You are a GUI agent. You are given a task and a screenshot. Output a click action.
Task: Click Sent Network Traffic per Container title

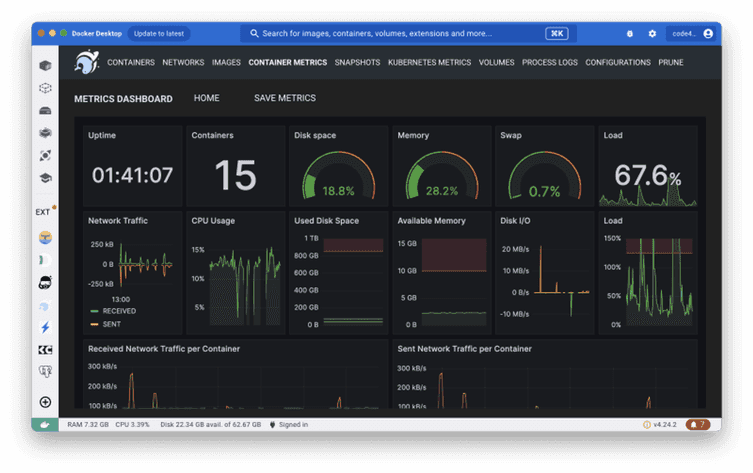click(464, 349)
